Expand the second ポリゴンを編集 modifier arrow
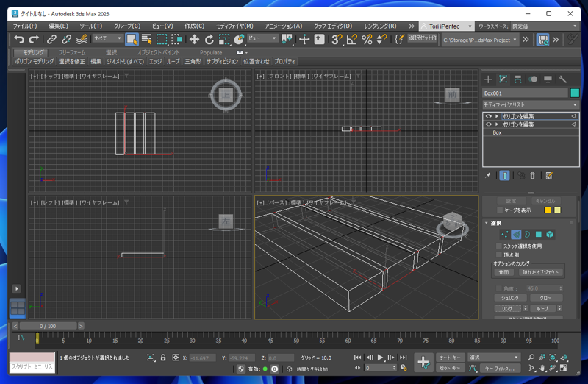The width and height of the screenshot is (588, 384). pyautogui.click(x=497, y=124)
